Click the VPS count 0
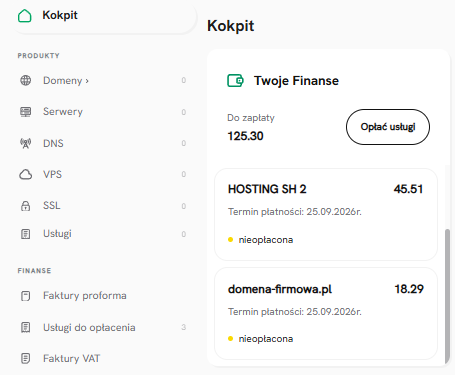The image size is (455, 375). tap(184, 174)
